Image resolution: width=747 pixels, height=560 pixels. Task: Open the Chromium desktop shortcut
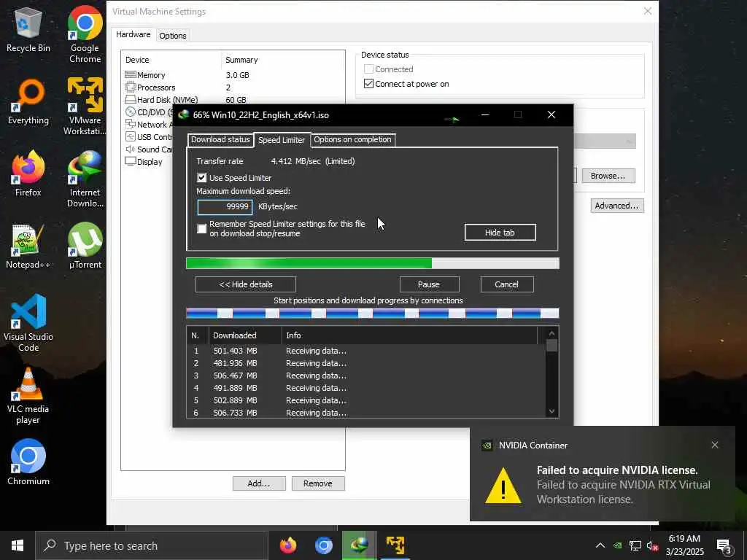[x=28, y=462]
